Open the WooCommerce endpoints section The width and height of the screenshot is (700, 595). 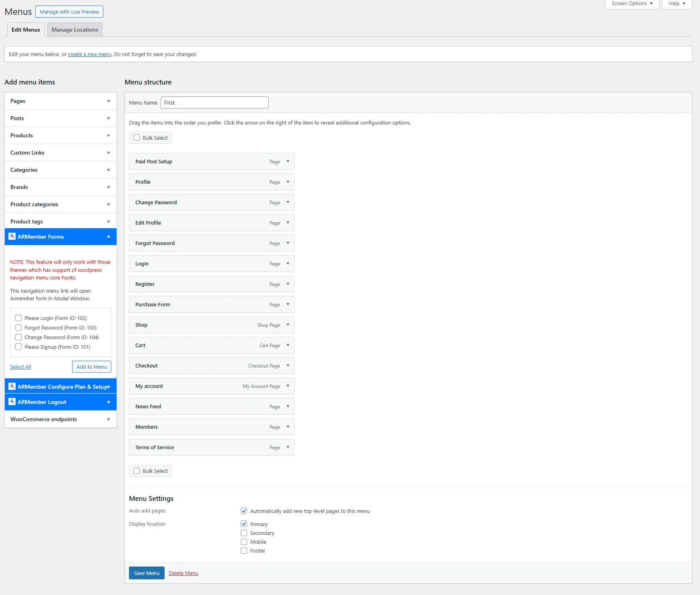[108, 419]
